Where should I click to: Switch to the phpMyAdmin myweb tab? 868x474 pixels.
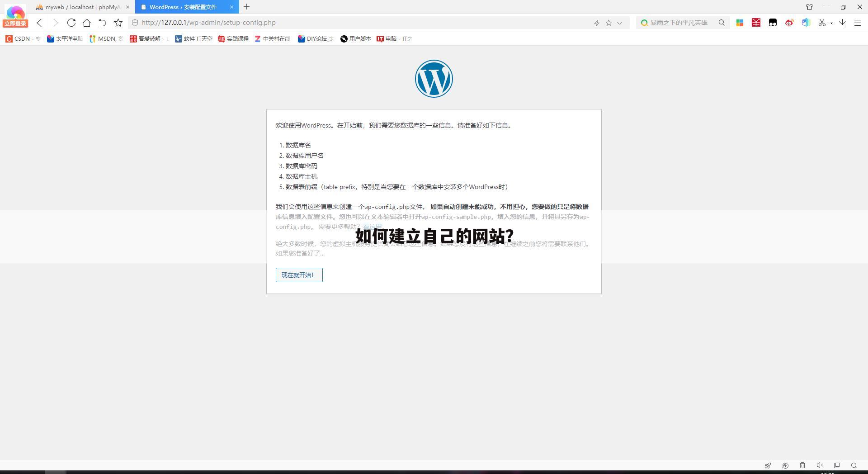(x=82, y=7)
